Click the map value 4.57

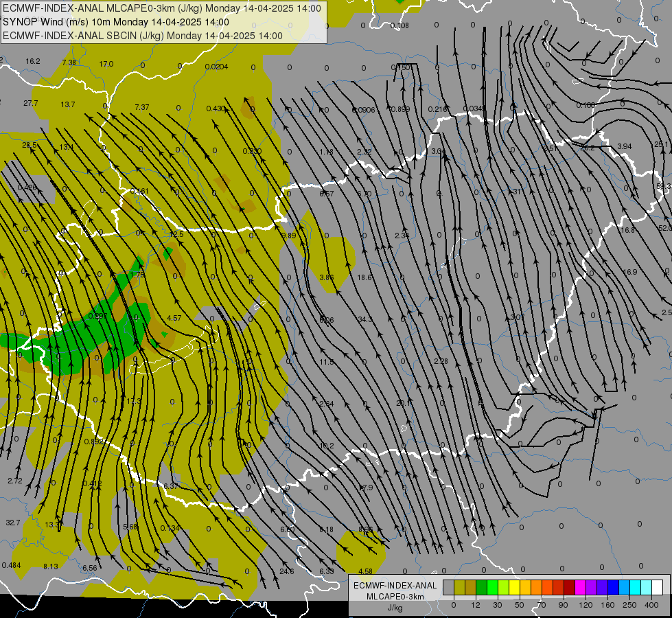click(x=174, y=318)
